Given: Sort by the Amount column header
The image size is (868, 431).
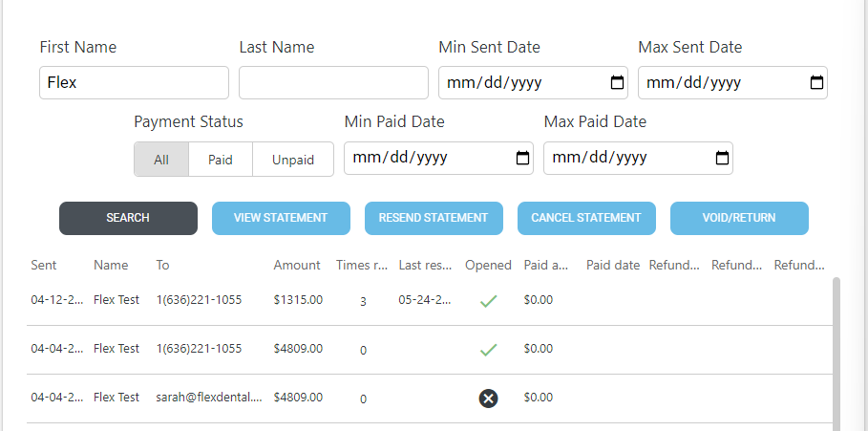Looking at the screenshot, I should tap(297, 266).
